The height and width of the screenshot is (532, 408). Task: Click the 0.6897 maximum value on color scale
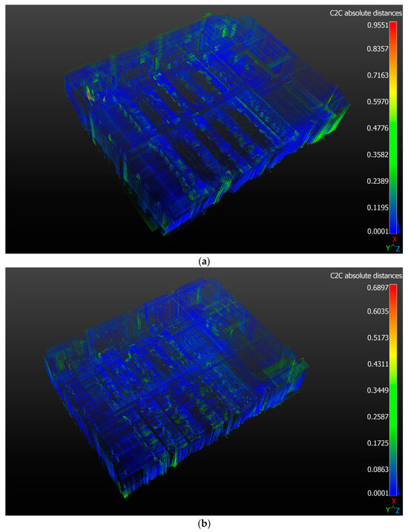(378, 287)
